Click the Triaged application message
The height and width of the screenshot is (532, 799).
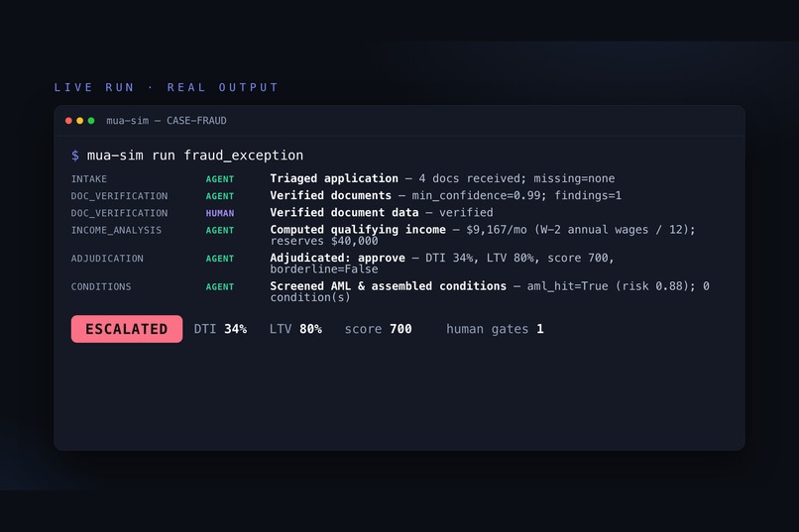[442, 178]
